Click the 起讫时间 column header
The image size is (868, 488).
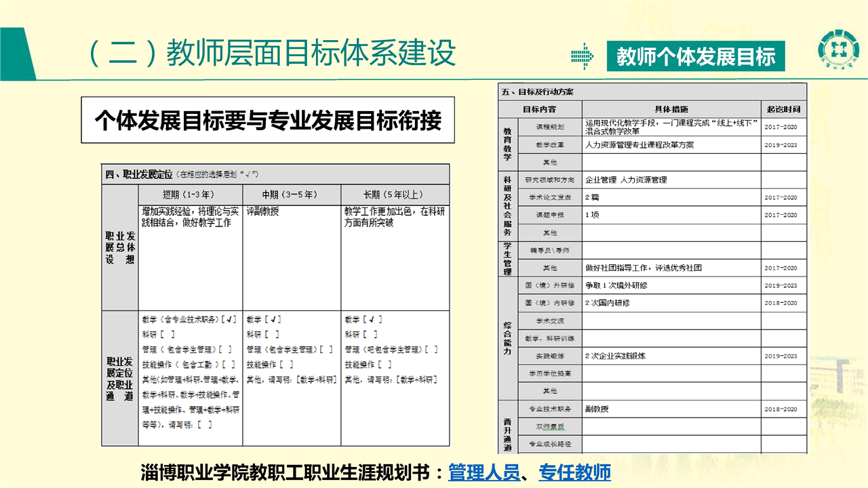(783, 108)
